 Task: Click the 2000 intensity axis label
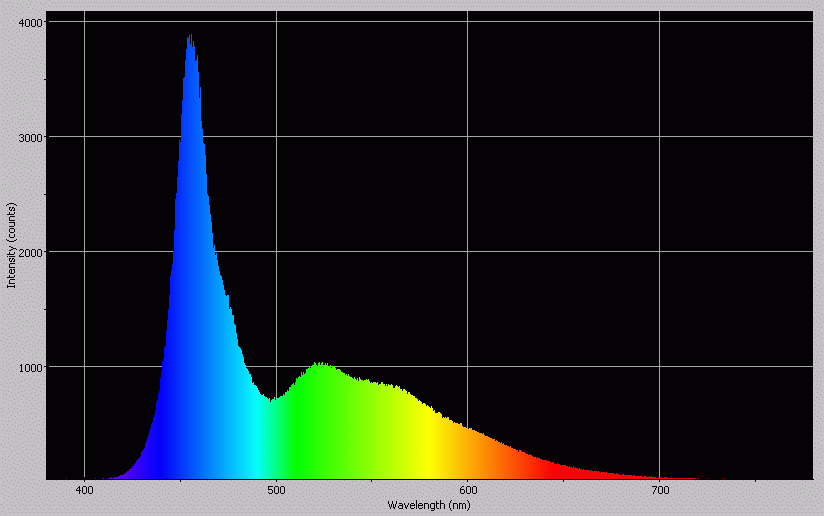click(30, 253)
